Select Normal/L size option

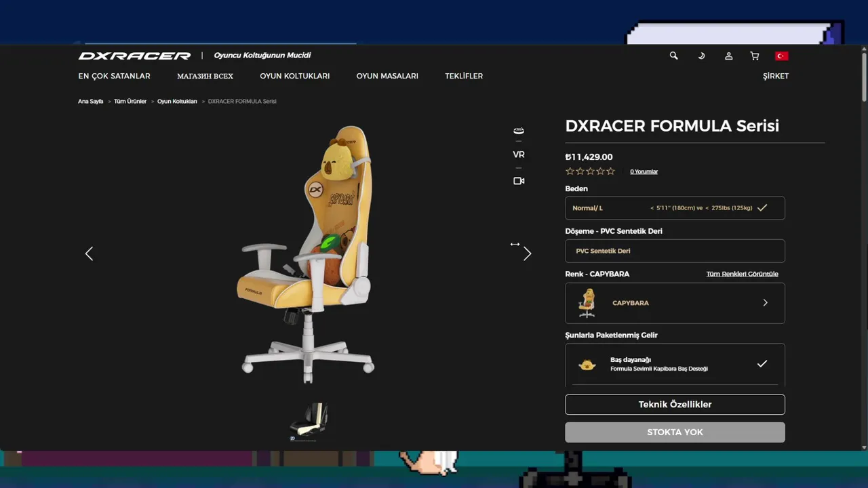click(675, 208)
